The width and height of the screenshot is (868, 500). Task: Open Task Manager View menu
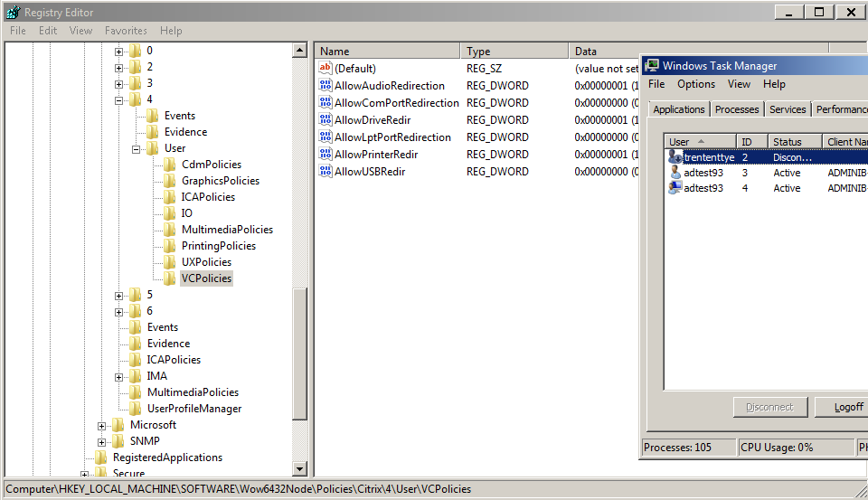[x=739, y=83]
